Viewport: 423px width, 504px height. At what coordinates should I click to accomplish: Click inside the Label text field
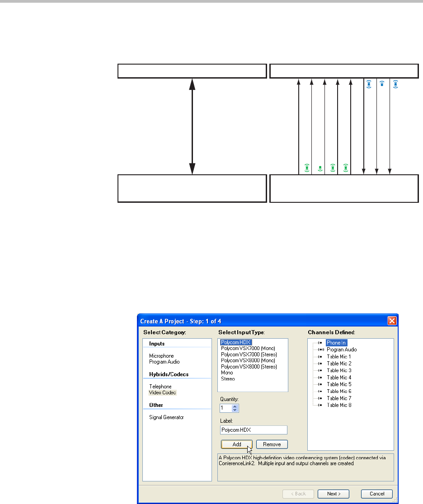tap(254, 430)
